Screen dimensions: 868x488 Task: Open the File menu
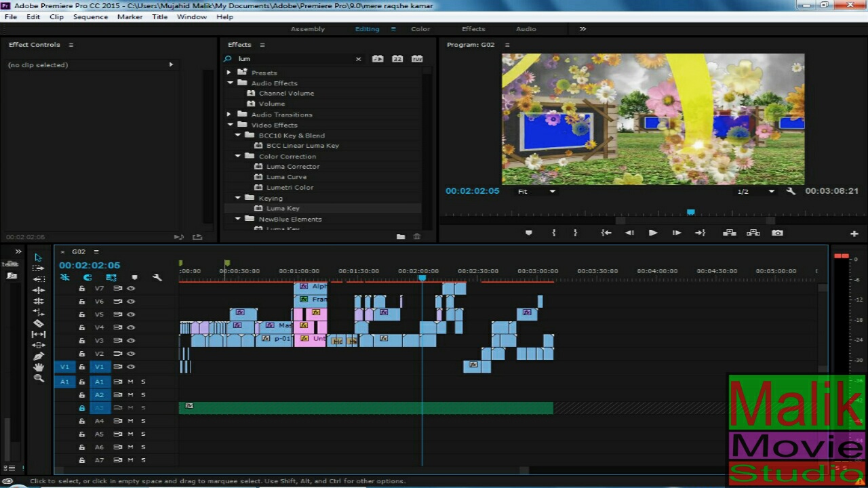point(11,17)
